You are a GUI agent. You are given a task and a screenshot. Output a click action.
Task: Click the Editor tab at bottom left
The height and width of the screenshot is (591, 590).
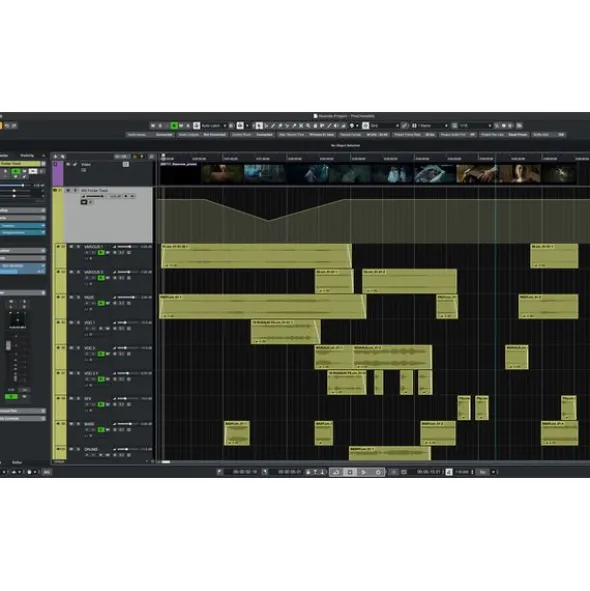17,462
